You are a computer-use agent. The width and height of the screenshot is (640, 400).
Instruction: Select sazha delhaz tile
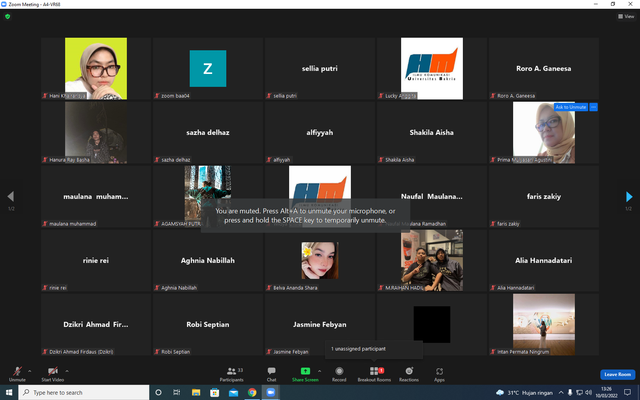coord(208,133)
